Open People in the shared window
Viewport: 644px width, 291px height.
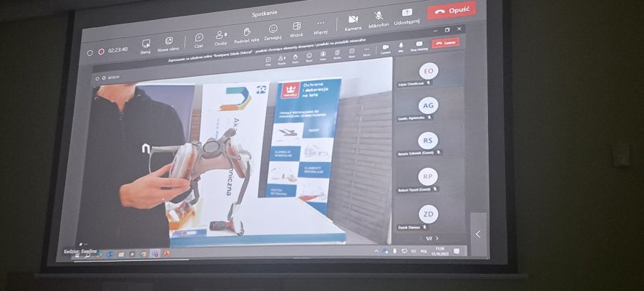[282, 60]
